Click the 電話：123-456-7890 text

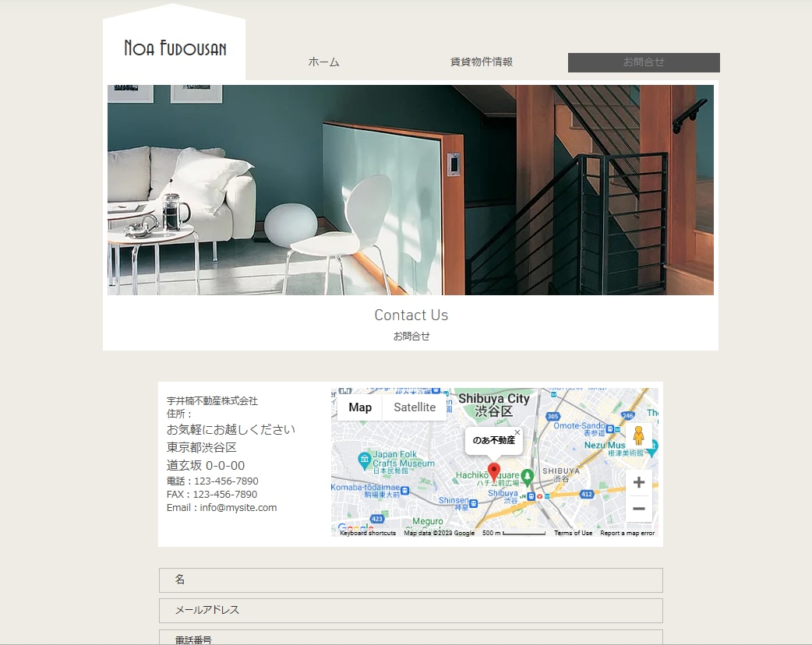[x=212, y=481]
